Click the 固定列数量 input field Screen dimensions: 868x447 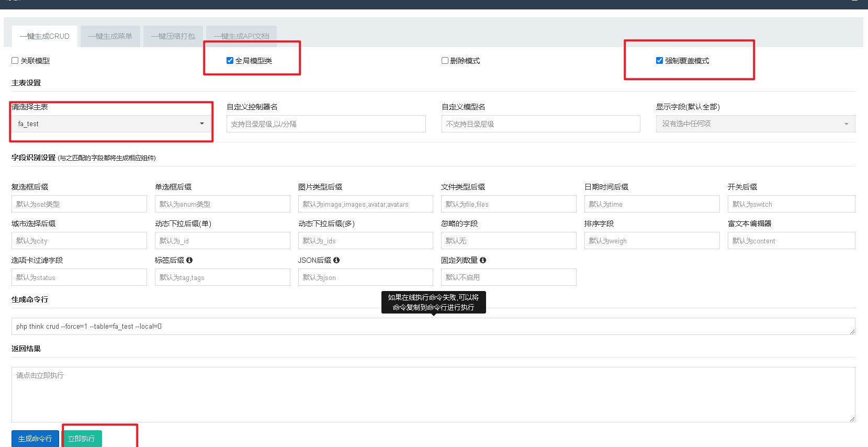(509, 277)
